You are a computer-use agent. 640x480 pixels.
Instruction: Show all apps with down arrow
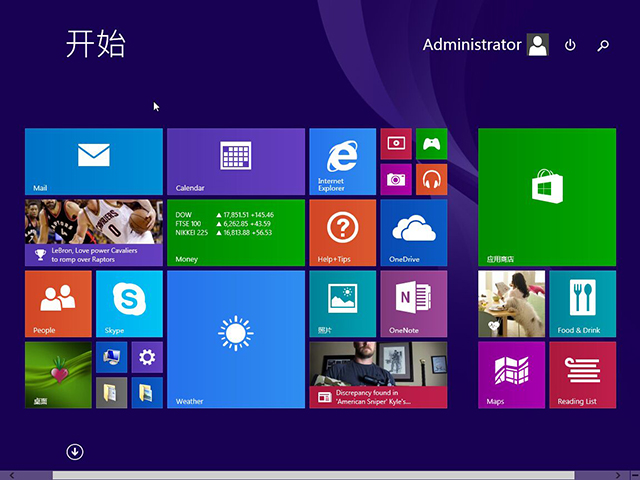[75, 452]
